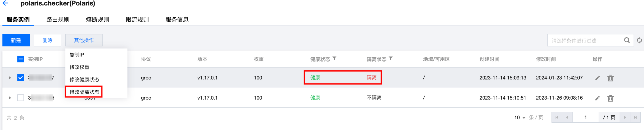Edit the second instance using its pencil icon
This screenshot has height=130, width=644.
click(598, 98)
